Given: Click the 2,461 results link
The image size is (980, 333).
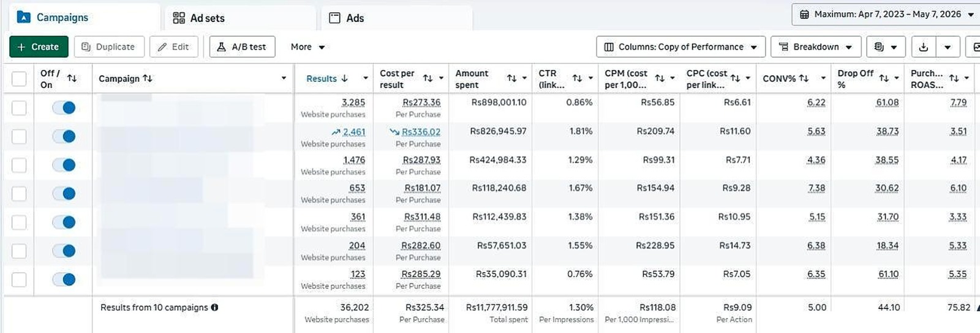Looking at the screenshot, I should [354, 132].
